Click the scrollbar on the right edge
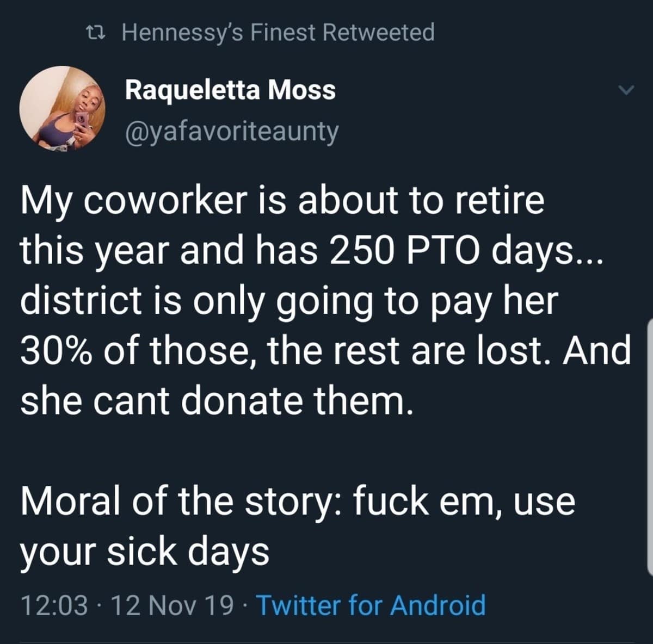This screenshot has width=653, height=644. coord(649,446)
